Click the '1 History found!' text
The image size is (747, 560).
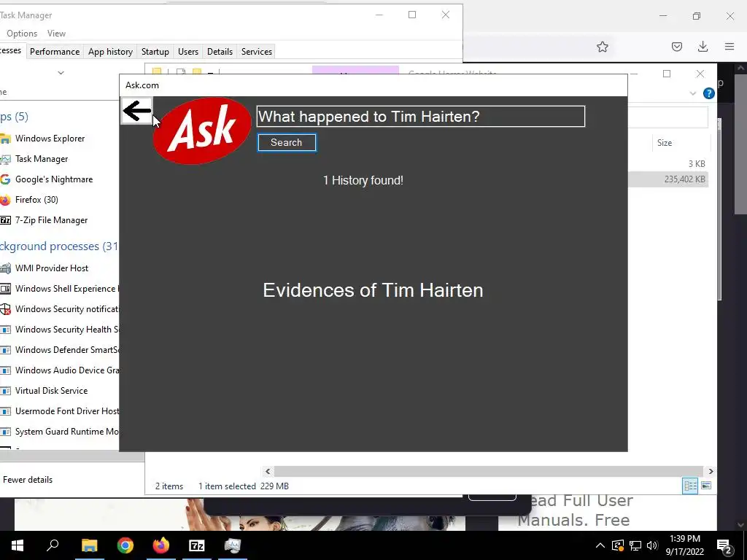point(363,181)
